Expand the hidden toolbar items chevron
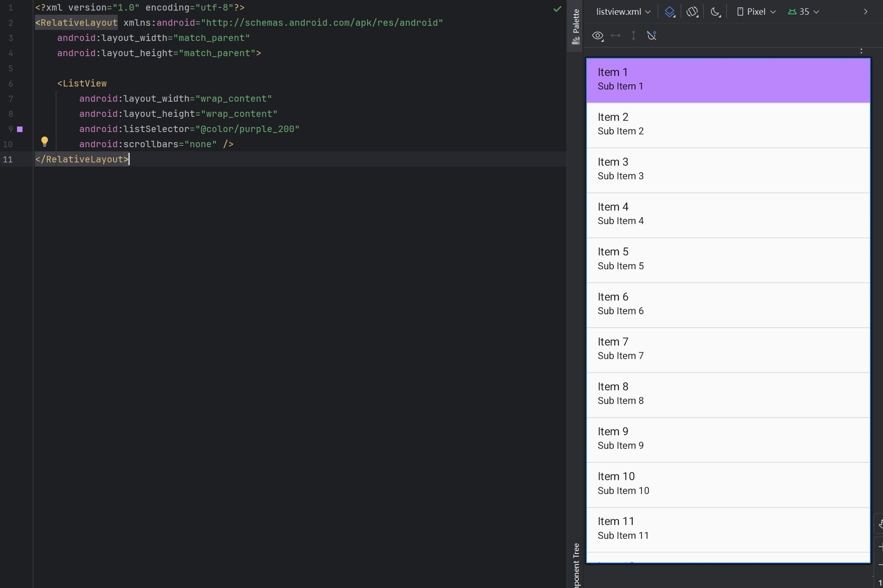The image size is (883, 588). (x=866, y=12)
